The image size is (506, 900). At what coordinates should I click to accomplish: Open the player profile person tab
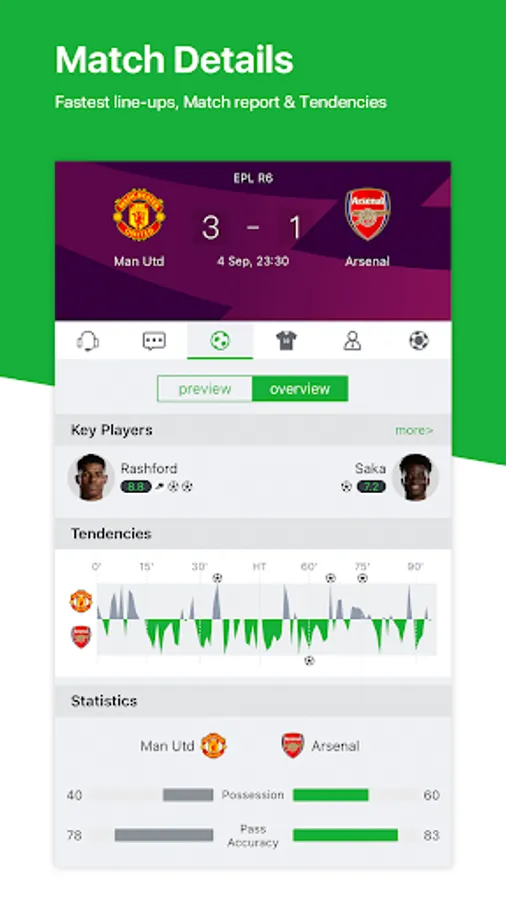click(352, 341)
